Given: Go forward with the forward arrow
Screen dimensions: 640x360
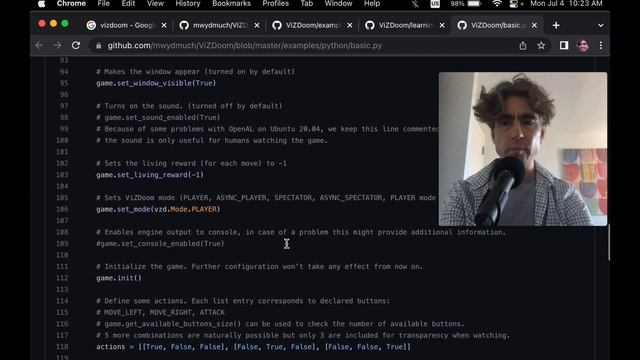Looking at the screenshot, I should pyautogui.click(x=57, y=45).
